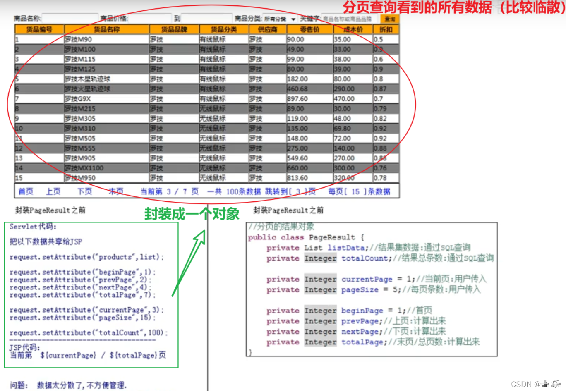Click the 折扣 column header
The height and width of the screenshot is (392, 566).
click(x=385, y=29)
